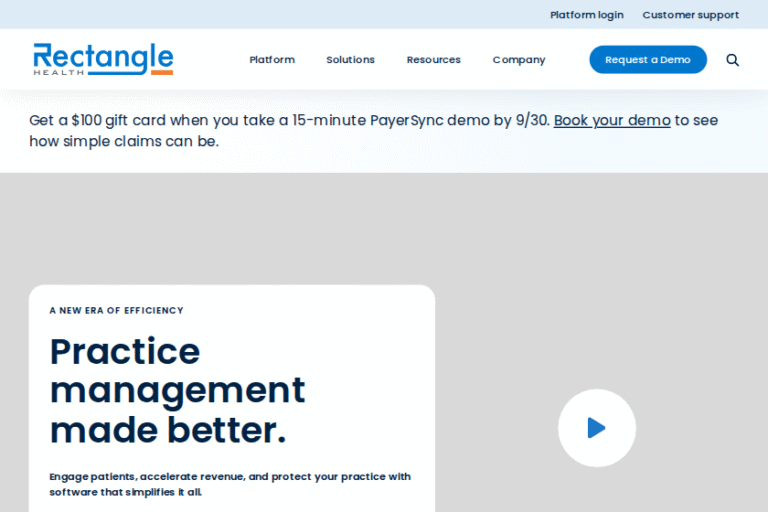Click the gray video background area
Screen dimensions: 768x512
600,250
